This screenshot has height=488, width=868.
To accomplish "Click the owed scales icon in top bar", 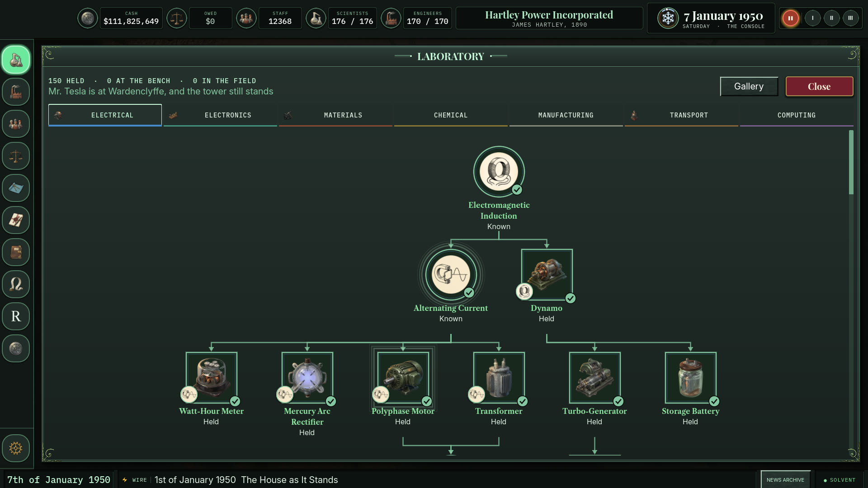I will (x=176, y=18).
